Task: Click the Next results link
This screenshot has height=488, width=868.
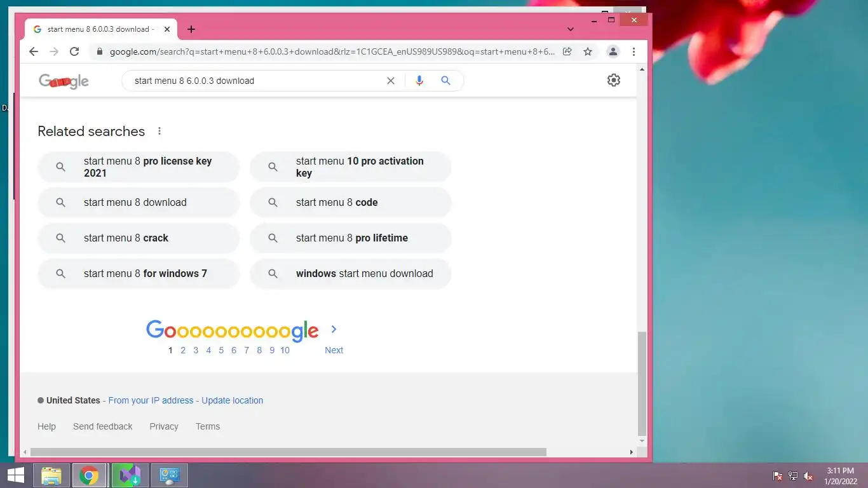Action: pyautogui.click(x=334, y=350)
